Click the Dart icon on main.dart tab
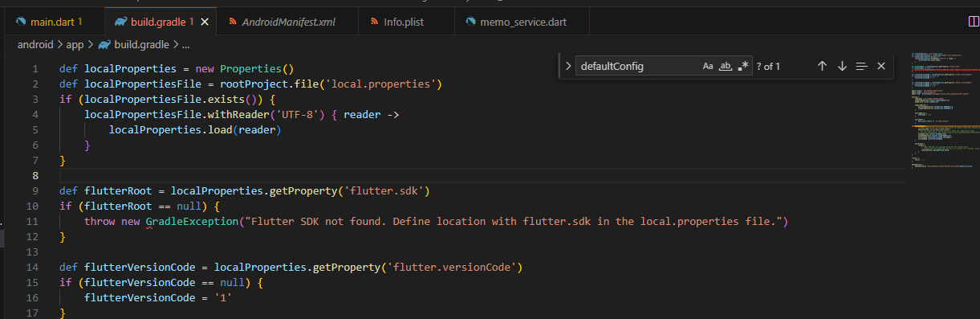The width and height of the screenshot is (980, 319). coord(22,22)
